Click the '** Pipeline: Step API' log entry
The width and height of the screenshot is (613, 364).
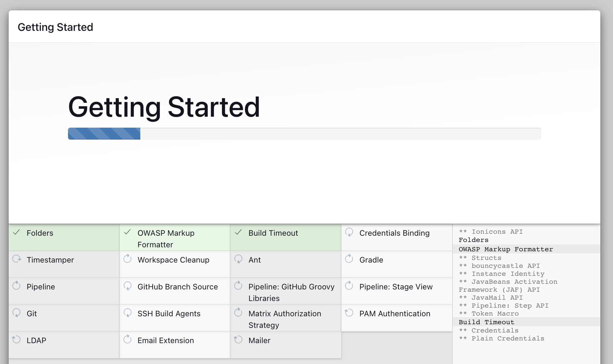click(504, 305)
